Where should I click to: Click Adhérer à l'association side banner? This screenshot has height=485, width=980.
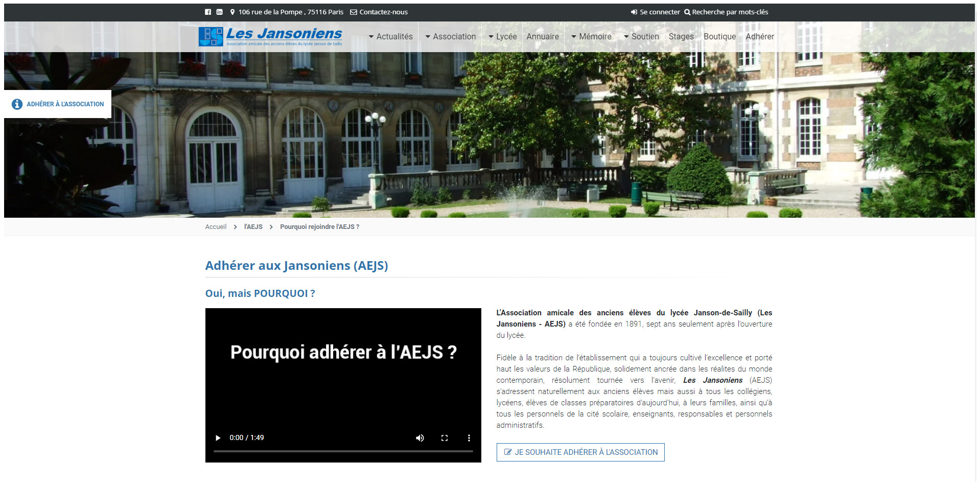[58, 104]
